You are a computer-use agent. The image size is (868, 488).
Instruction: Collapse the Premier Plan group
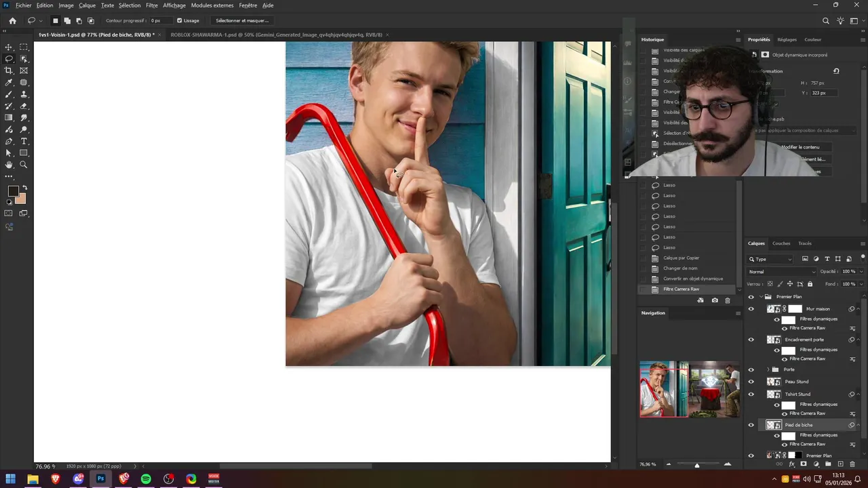(760, 297)
